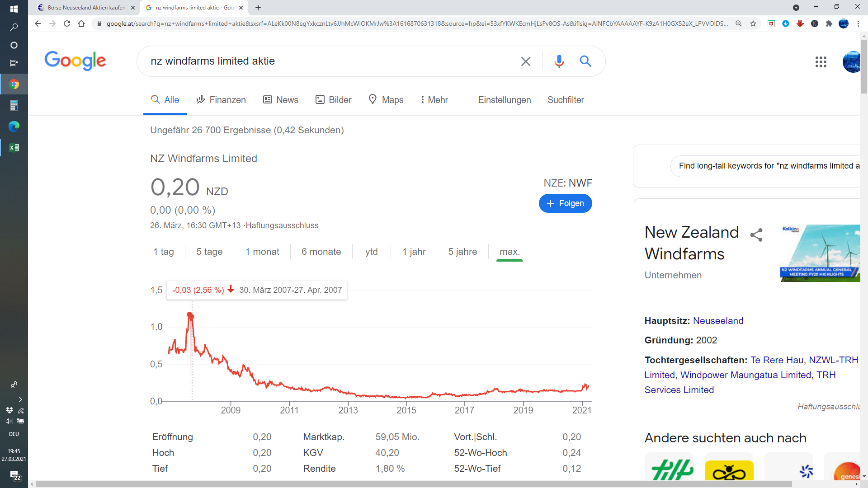Switch chart range to 1 monat

pyautogui.click(x=262, y=252)
